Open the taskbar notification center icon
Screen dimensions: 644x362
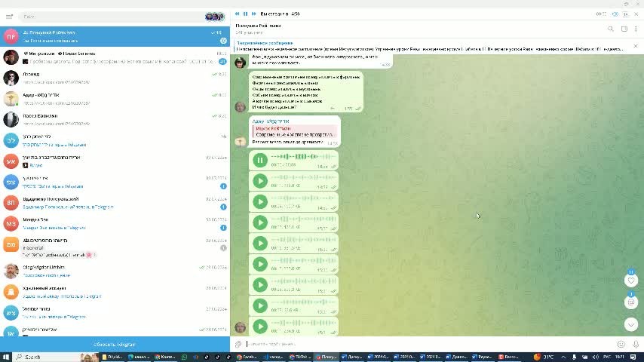click(x=633, y=357)
